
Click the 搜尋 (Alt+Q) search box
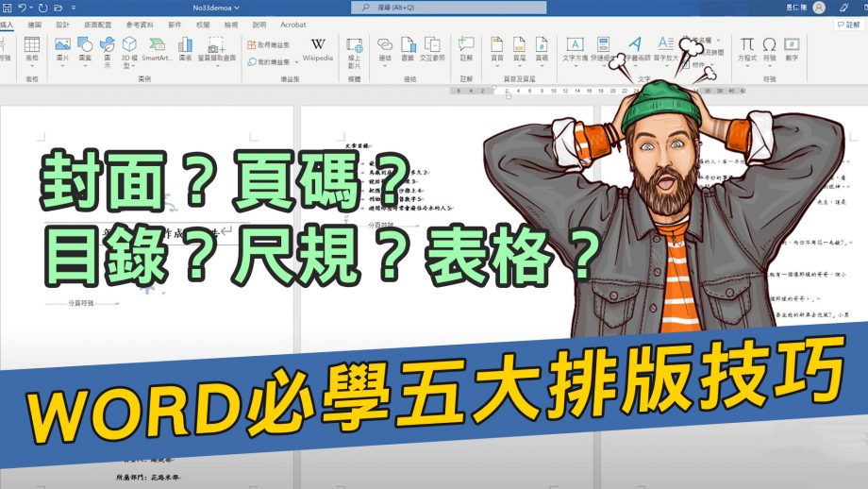(x=448, y=8)
